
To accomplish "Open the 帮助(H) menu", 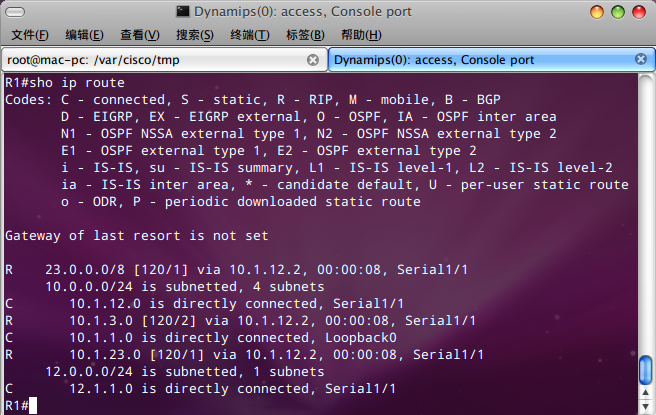I will (x=361, y=35).
